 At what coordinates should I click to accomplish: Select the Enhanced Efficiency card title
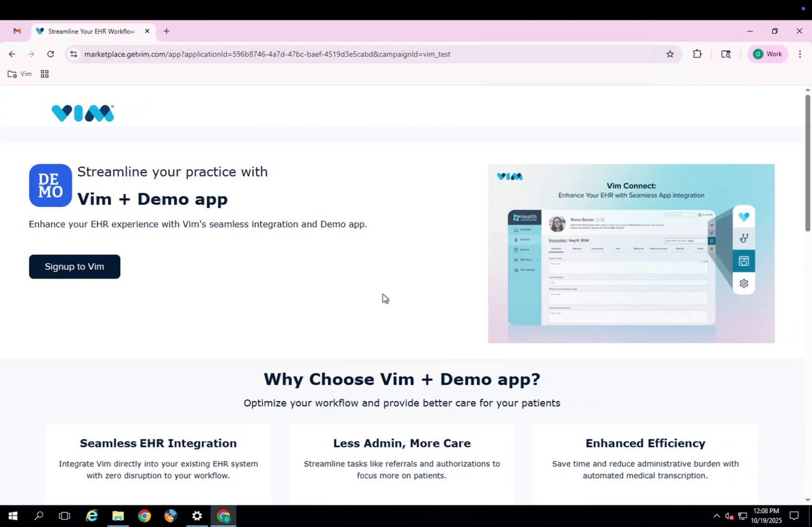[x=645, y=443]
